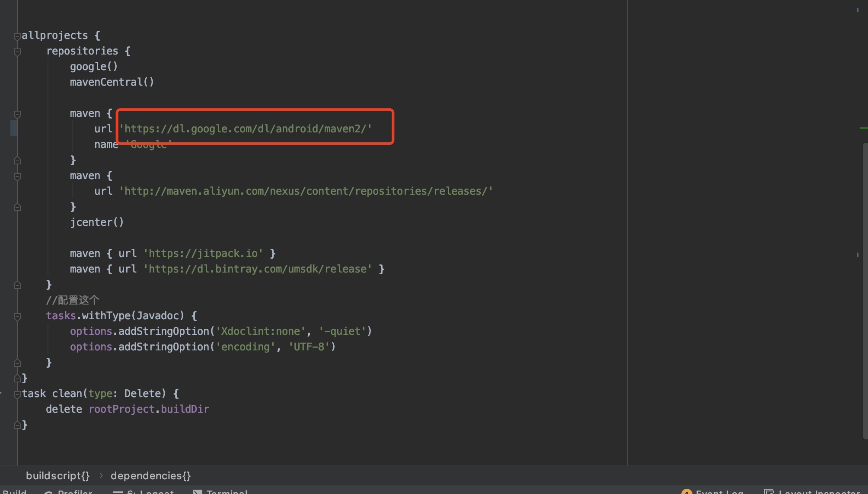Place cursor on the google() line
This screenshot has height=494, width=868.
click(94, 67)
